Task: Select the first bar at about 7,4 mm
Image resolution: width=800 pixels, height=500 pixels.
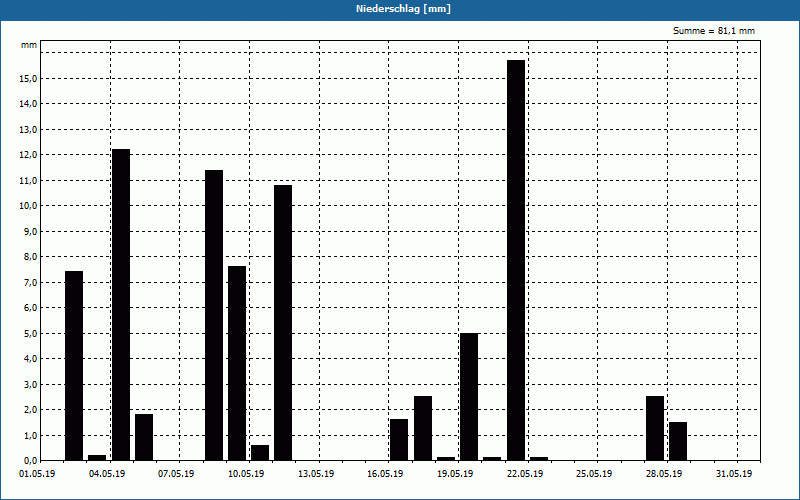Action: tap(74, 365)
